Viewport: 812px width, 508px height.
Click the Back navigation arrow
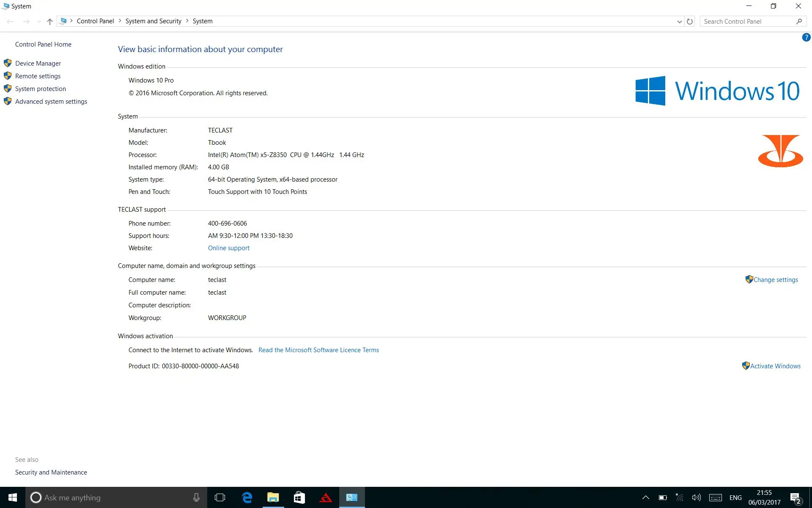10,22
